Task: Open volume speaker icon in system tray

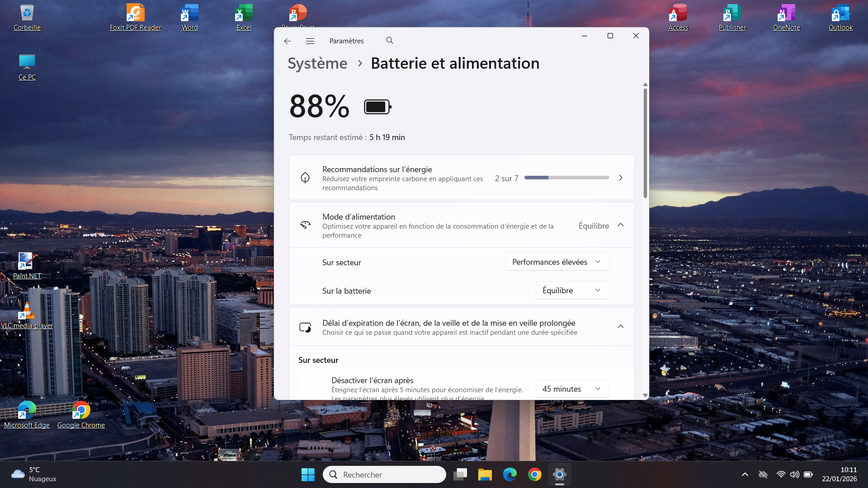Action: [x=794, y=474]
